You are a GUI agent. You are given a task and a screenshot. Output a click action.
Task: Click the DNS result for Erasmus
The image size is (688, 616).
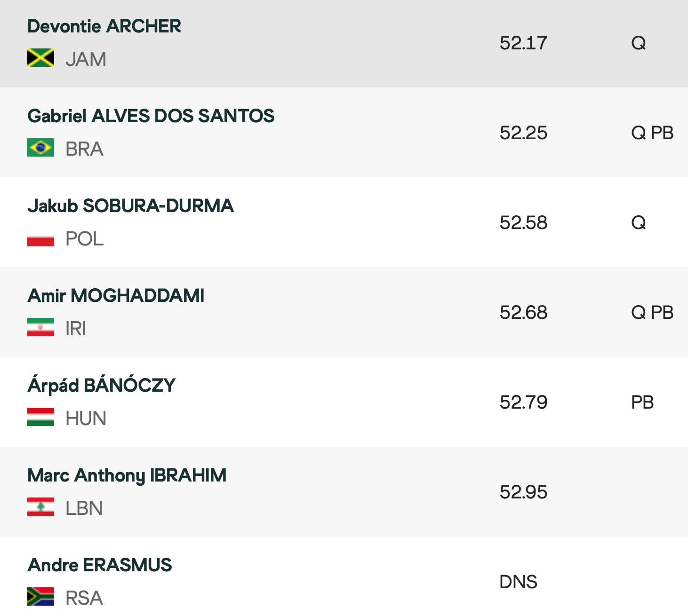pos(518,582)
